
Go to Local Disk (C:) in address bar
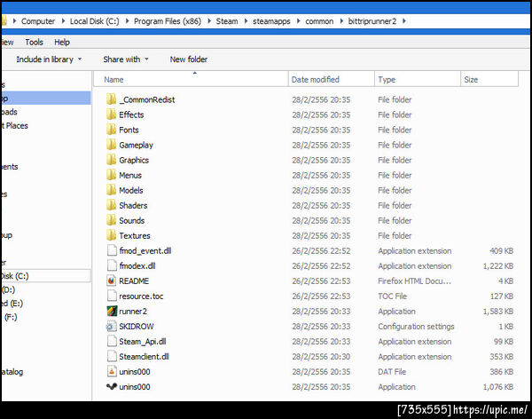[x=94, y=21]
